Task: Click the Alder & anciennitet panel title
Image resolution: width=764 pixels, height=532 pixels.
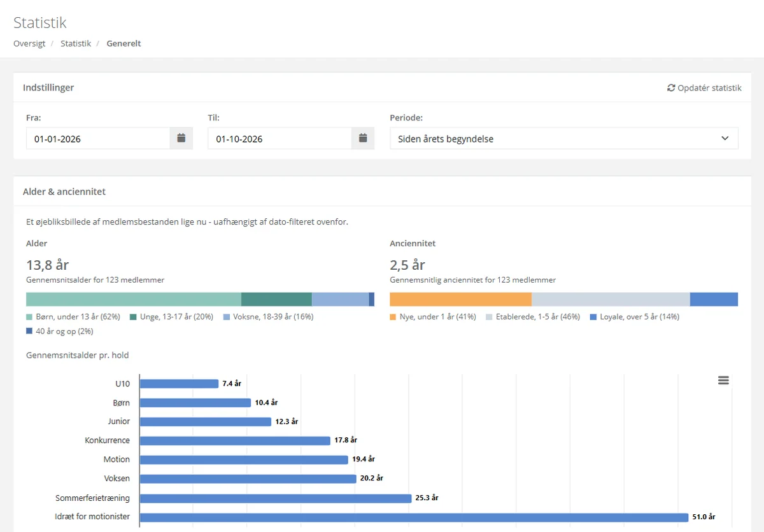Action: 64,192
